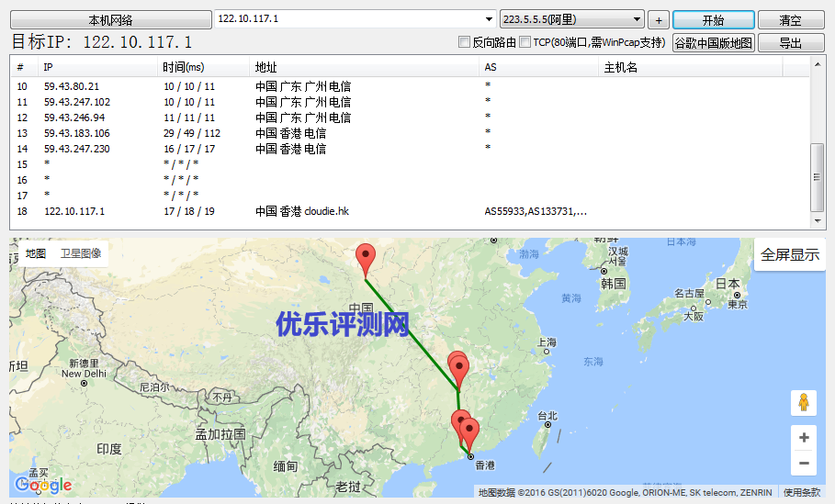Click the table vertical scrollbar thumb
Image resolution: width=835 pixels, height=504 pixels.
[817, 177]
